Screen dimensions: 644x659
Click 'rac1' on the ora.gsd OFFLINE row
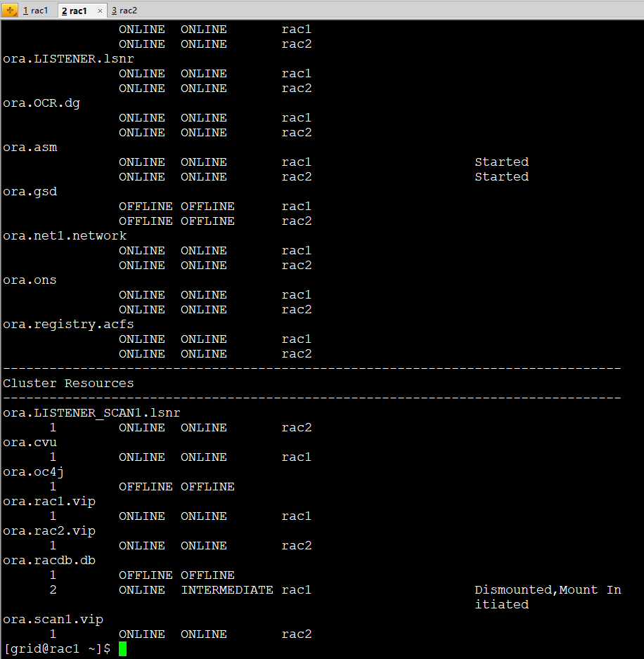pyautogui.click(x=297, y=207)
